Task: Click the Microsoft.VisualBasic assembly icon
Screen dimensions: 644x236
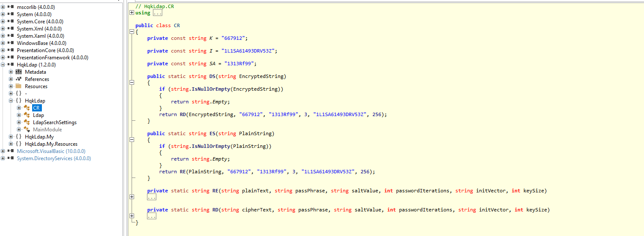Action: click(x=11, y=151)
